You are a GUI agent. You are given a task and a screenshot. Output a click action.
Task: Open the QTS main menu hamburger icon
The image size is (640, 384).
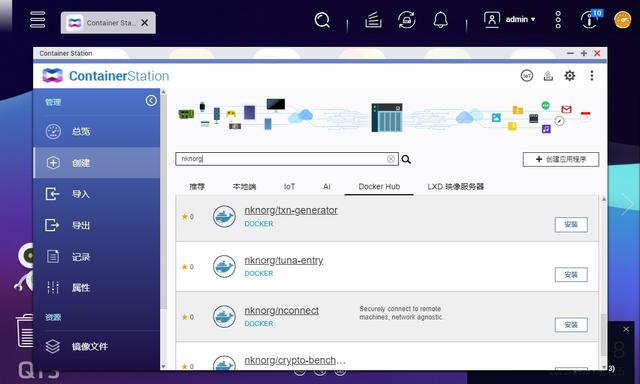point(38,20)
